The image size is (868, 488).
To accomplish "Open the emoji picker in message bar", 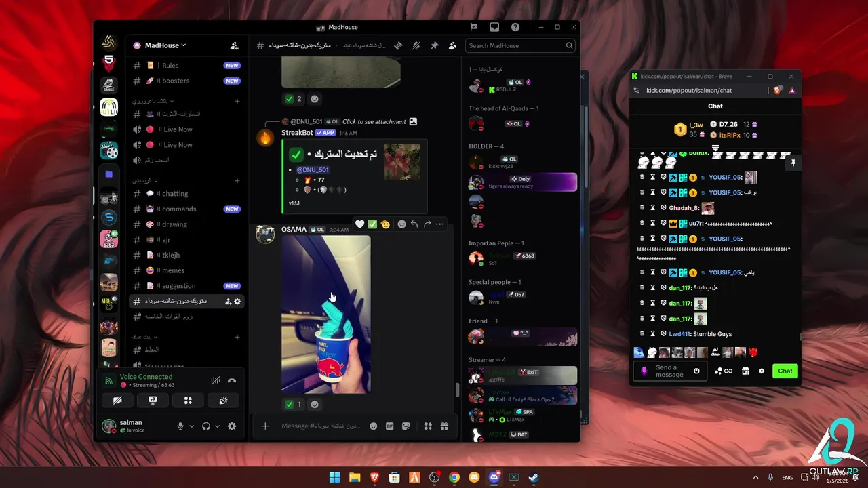I will (x=373, y=426).
